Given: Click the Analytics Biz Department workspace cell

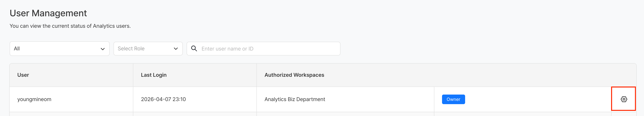Looking at the screenshot, I should coord(294,99).
